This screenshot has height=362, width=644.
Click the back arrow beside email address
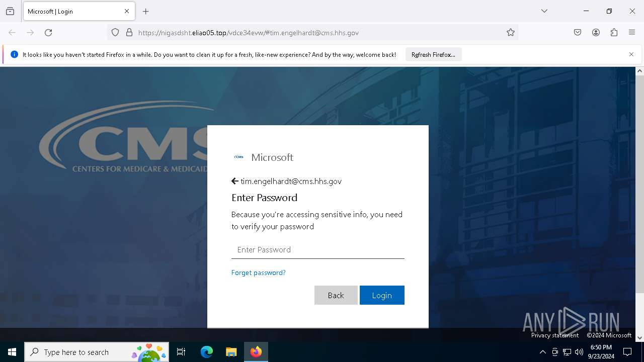click(x=235, y=181)
